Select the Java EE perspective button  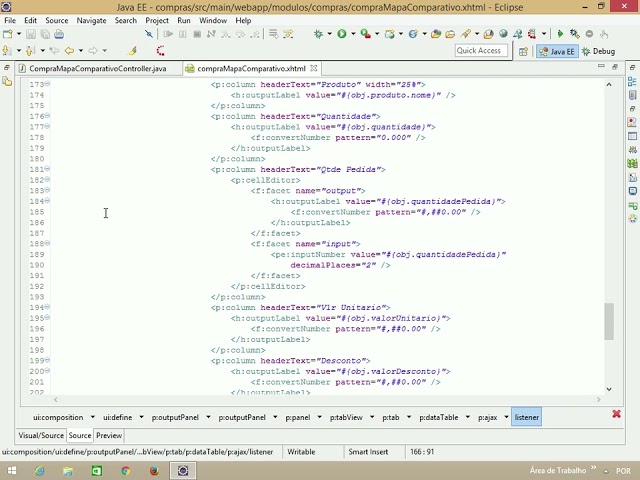558,51
